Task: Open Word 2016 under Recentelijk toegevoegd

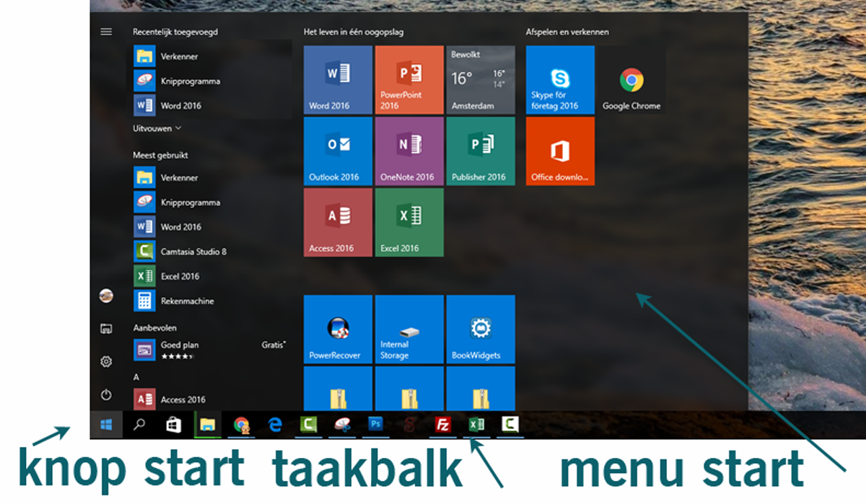Action: click(211, 105)
